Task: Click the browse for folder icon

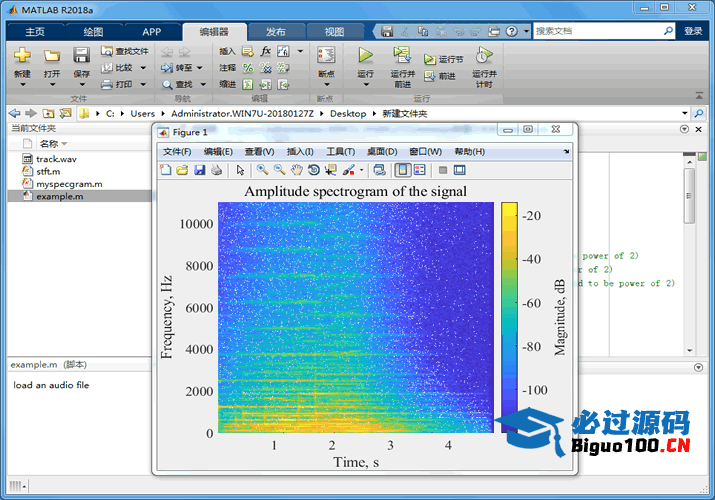Action: point(65,113)
